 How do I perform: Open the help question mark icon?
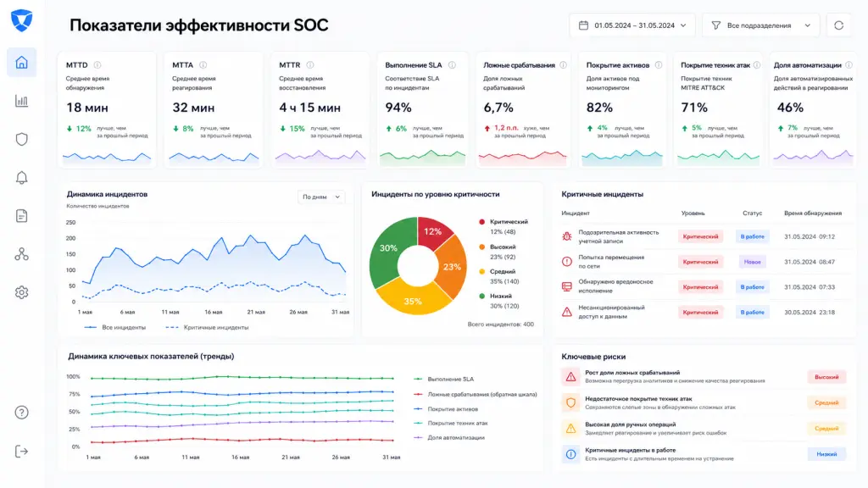[x=21, y=413]
